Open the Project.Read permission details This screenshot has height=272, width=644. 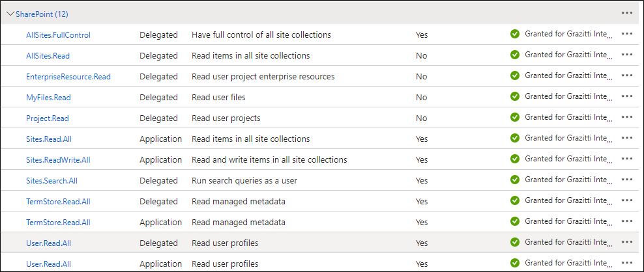47,118
